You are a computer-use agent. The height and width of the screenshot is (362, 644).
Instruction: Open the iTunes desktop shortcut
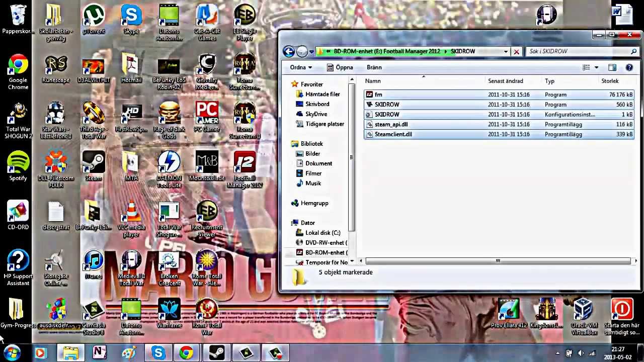coord(94,264)
